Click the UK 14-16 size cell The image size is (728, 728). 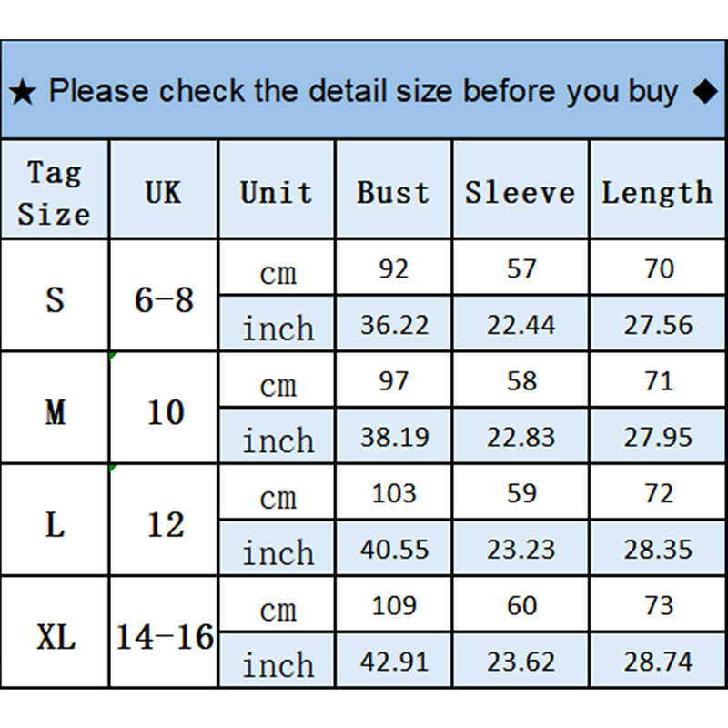pos(164,636)
